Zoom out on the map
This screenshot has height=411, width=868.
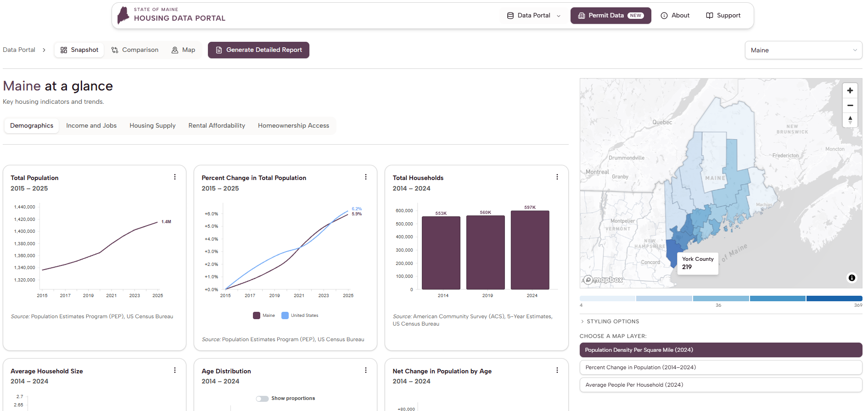point(850,105)
